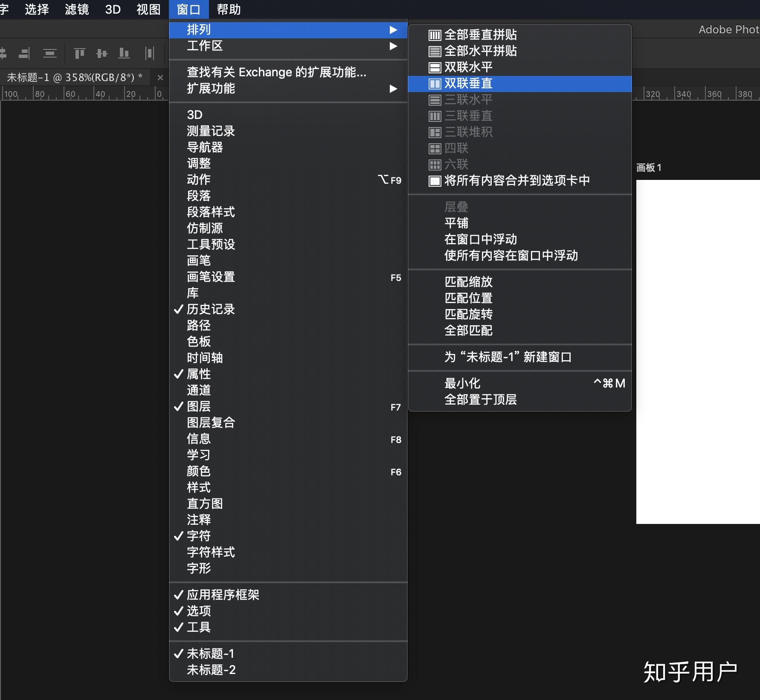Screen dimensions: 760x700
Task: Show the 字形 panel
Action: point(288,568)
